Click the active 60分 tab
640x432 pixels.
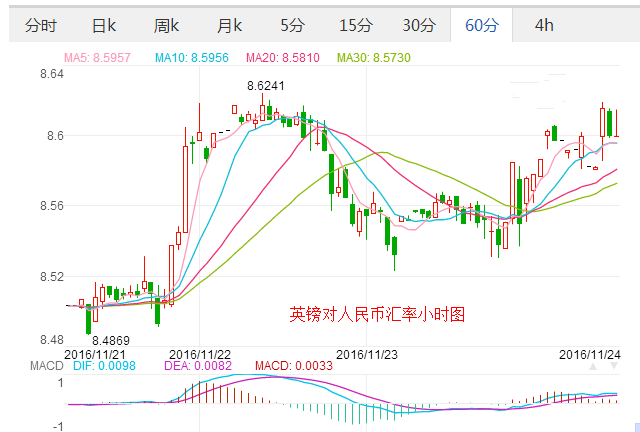coord(482,25)
